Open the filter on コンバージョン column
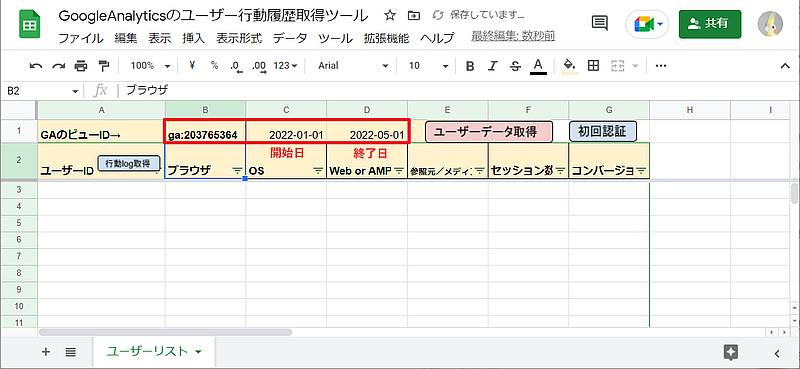Screen dimensions: 800x369 point(641,171)
